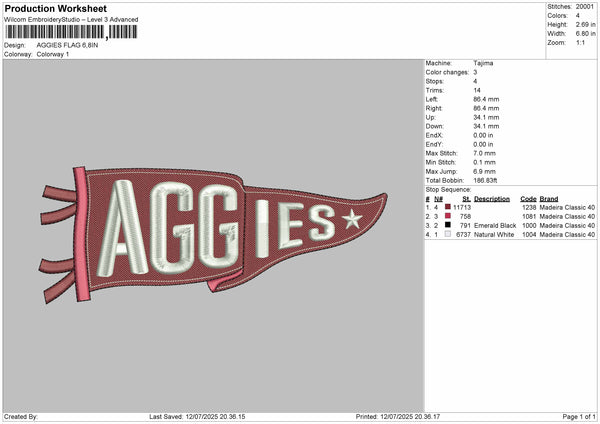The width and height of the screenshot is (600, 424).
Task: Click the 'Natural White' description
Action: click(x=494, y=235)
